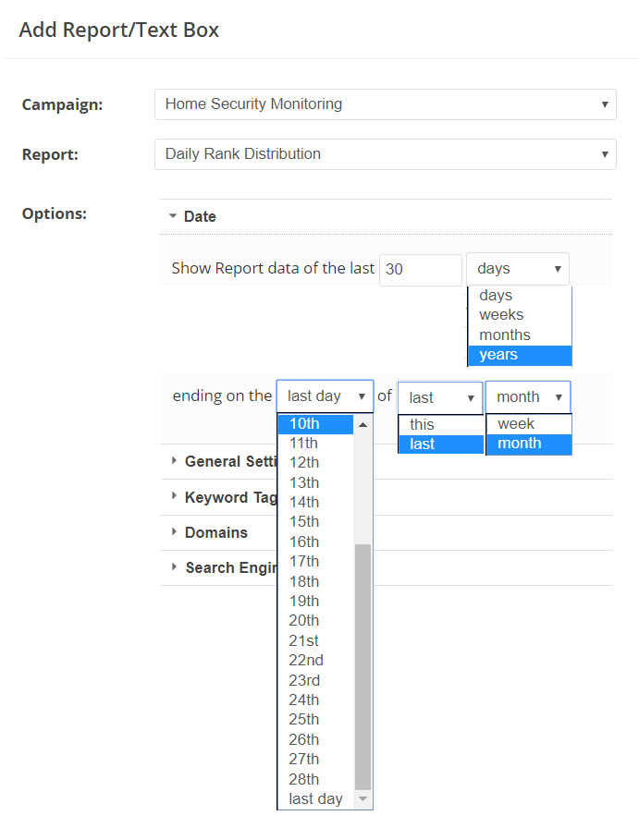This screenshot has width=639, height=840.
Task: Open the 'last day' ending dropdown
Action: (x=325, y=396)
